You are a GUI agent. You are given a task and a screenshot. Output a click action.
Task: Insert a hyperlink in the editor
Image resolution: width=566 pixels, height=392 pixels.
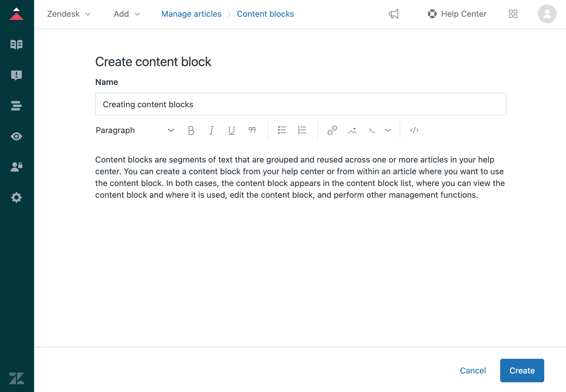[332, 130]
